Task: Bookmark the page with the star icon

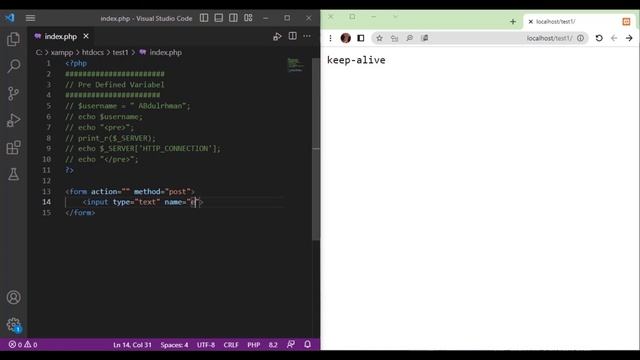Action: click(x=379, y=38)
